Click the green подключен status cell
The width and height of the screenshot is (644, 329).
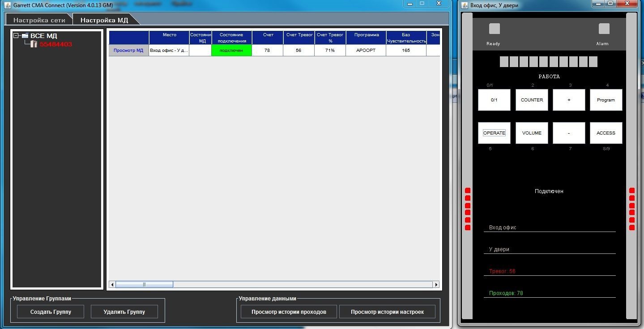click(x=231, y=51)
